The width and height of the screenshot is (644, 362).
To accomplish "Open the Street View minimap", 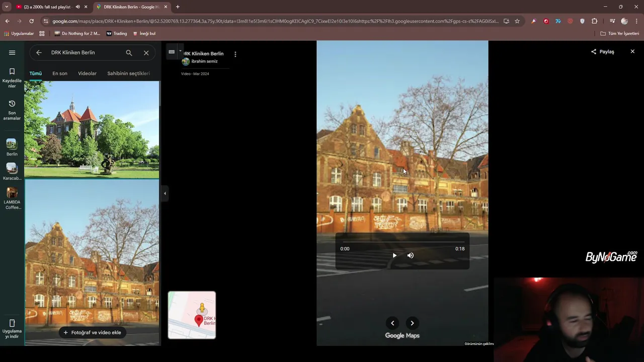I will click(192, 315).
